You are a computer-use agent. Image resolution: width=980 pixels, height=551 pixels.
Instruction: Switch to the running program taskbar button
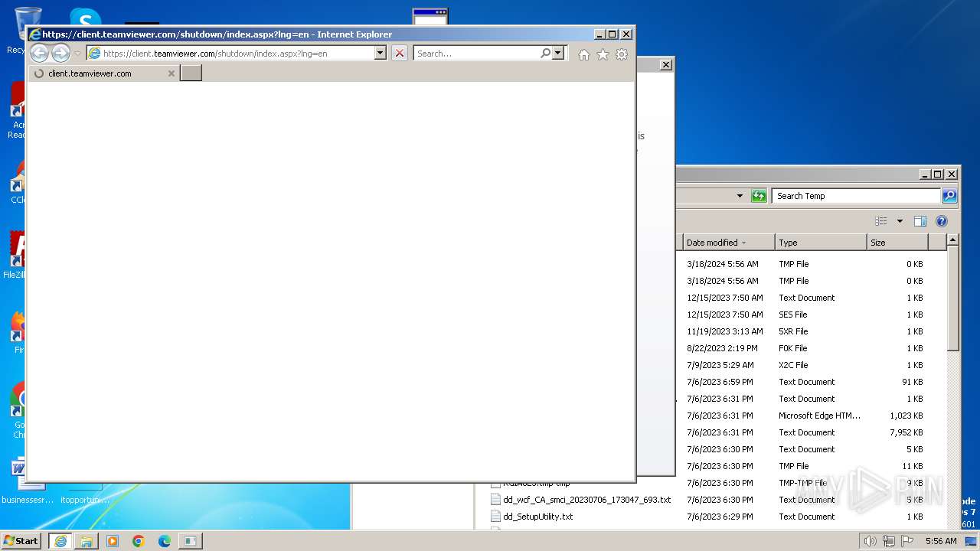[x=191, y=540]
